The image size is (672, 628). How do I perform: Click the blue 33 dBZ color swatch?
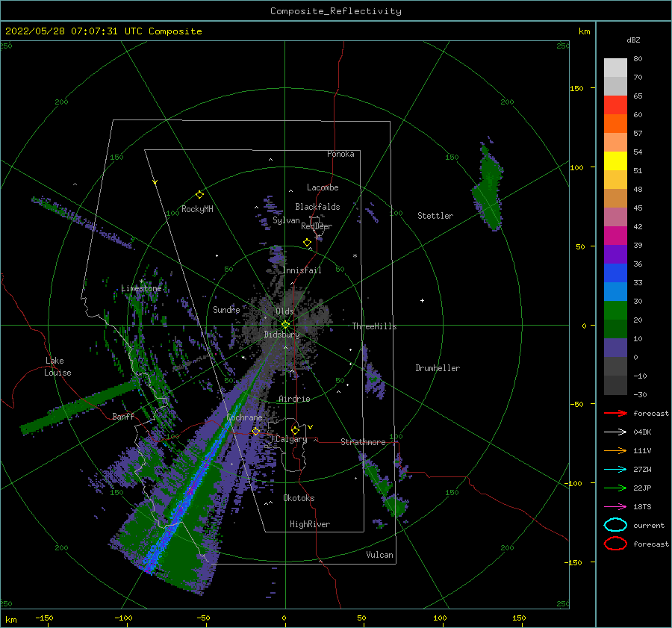tap(615, 273)
